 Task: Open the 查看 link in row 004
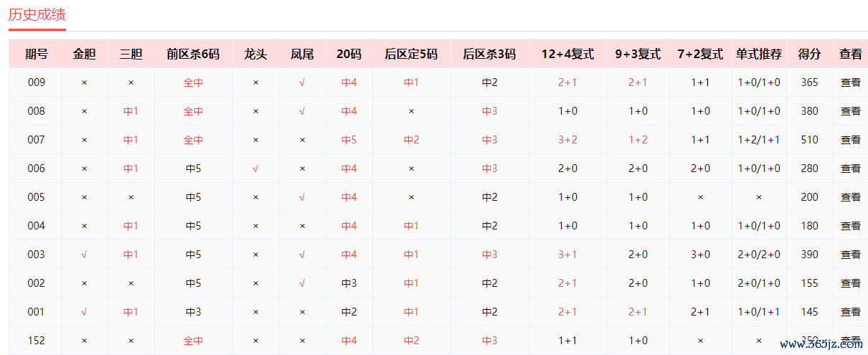click(x=850, y=226)
